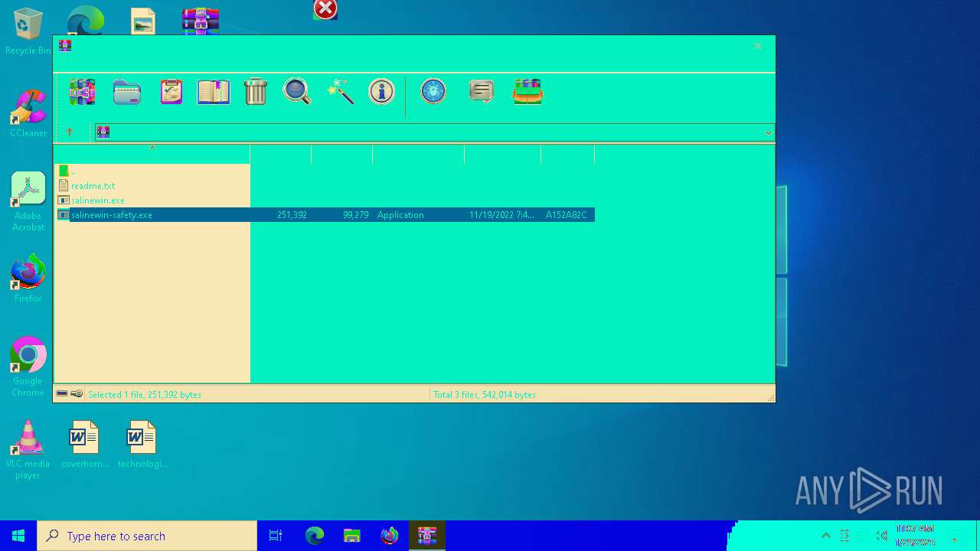Click the size value 251,392

click(x=292, y=215)
